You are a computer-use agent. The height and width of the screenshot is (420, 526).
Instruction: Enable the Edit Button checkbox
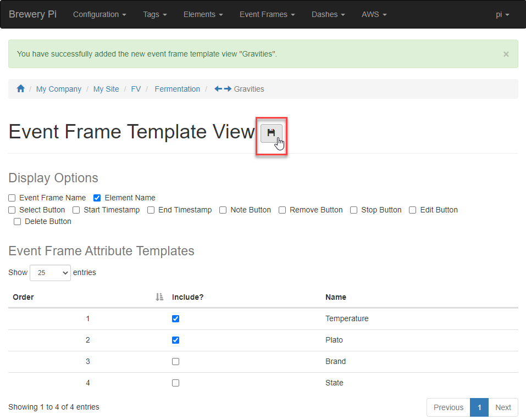click(x=413, y=210)
